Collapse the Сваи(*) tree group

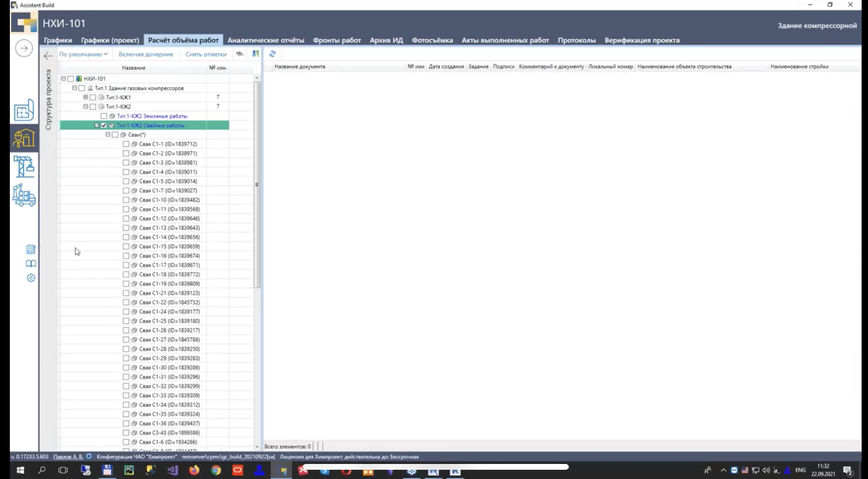(108, 135)
